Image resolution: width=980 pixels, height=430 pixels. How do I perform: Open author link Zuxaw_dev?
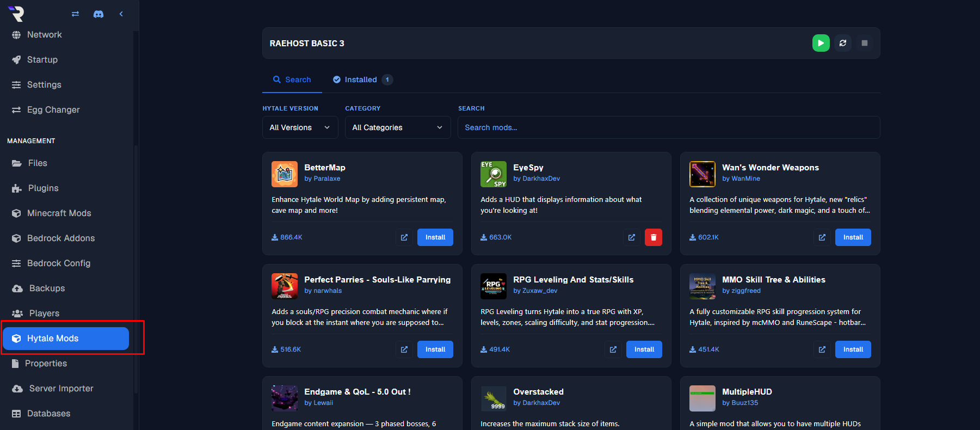(x=540, y=291)
